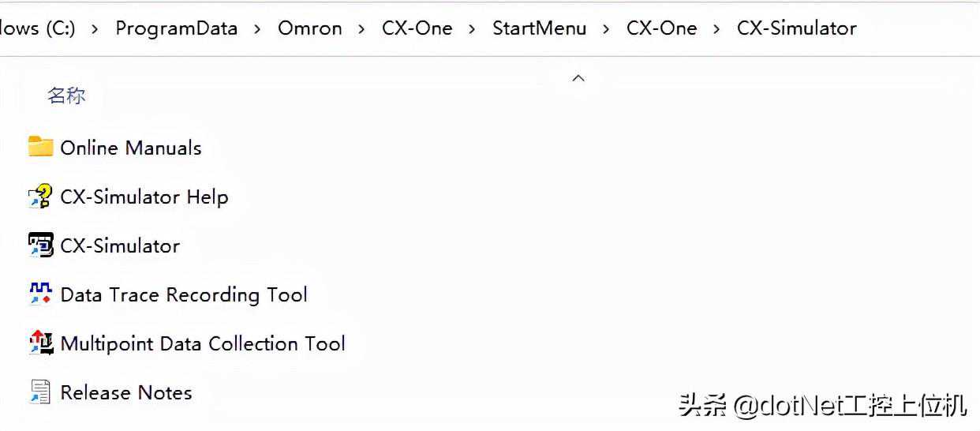Go to Omron folder in breadcrumb
The height and width of the screenshot is (431, 980).
[310, 28]
